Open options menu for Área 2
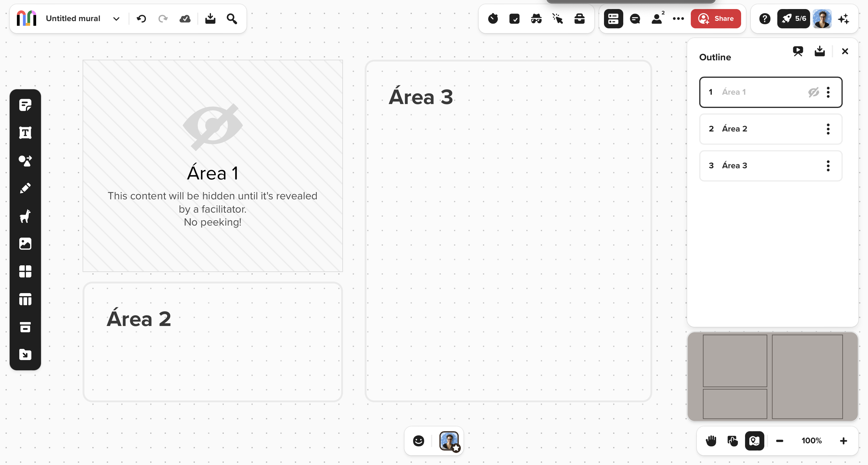 pyautogui.click(x=828, y=129)
